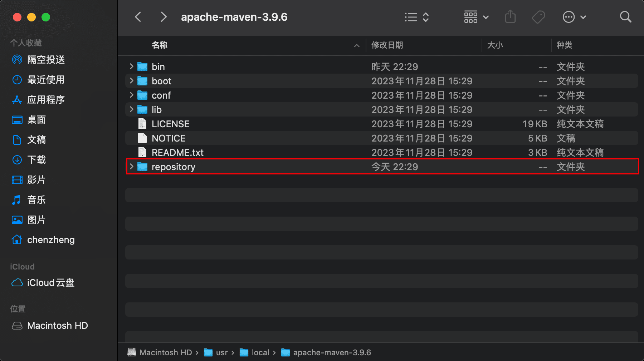The height and width of the screenshot is (361, 644).
Task: Click the search magnifier icon
Action: [625, 17]
